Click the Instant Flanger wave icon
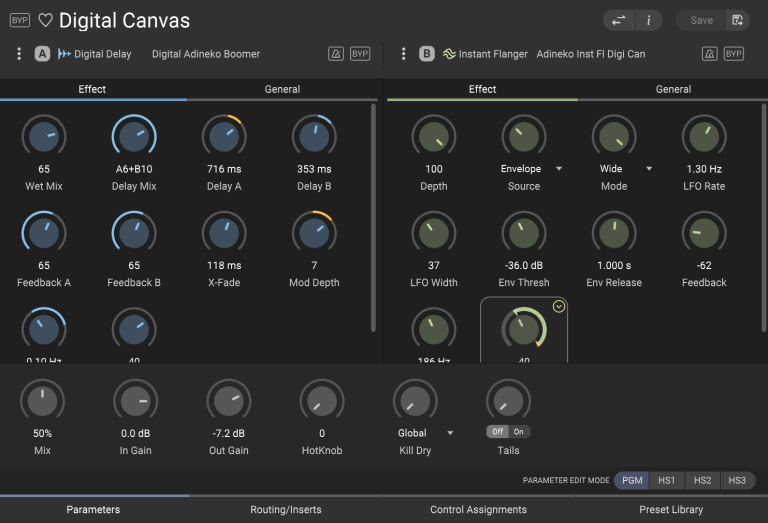 coord(449,54)
